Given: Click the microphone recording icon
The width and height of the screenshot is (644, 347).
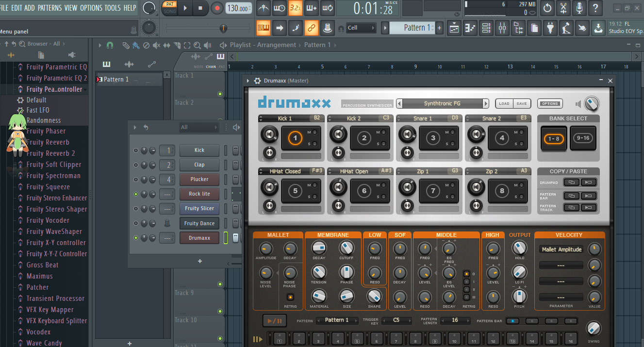Looking at the screenshot, I should click(579, 8).
